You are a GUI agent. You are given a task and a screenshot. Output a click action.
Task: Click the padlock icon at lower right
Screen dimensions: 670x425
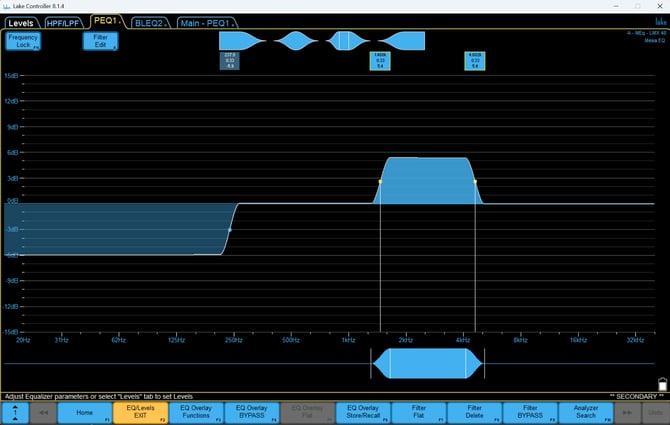tap(661, 384)
